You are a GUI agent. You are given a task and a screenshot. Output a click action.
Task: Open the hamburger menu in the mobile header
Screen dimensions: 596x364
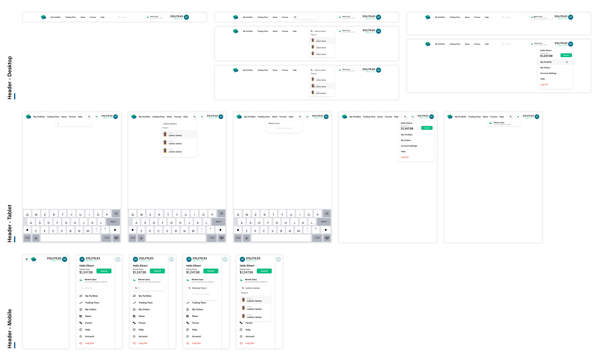pos(27,259)
